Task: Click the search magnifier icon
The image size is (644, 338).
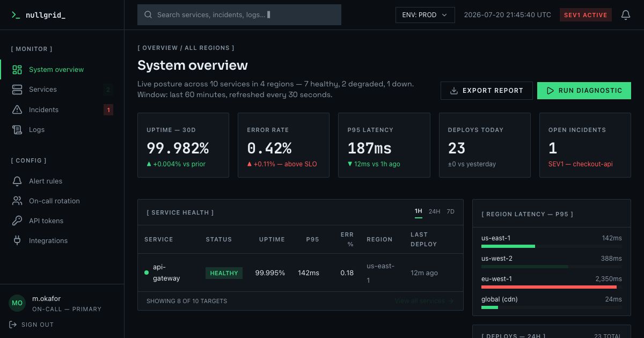Action: (x=148, y=15)
